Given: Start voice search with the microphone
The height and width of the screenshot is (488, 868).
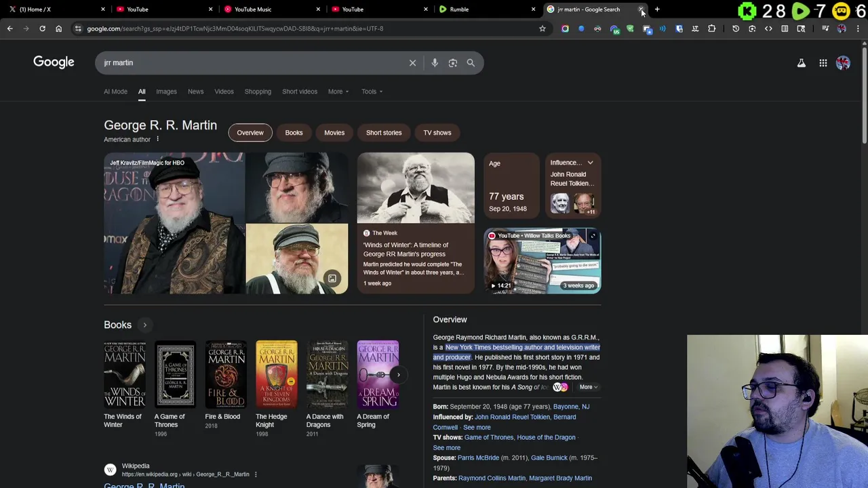Looking at the screenshot, I should tap(435, 62).
